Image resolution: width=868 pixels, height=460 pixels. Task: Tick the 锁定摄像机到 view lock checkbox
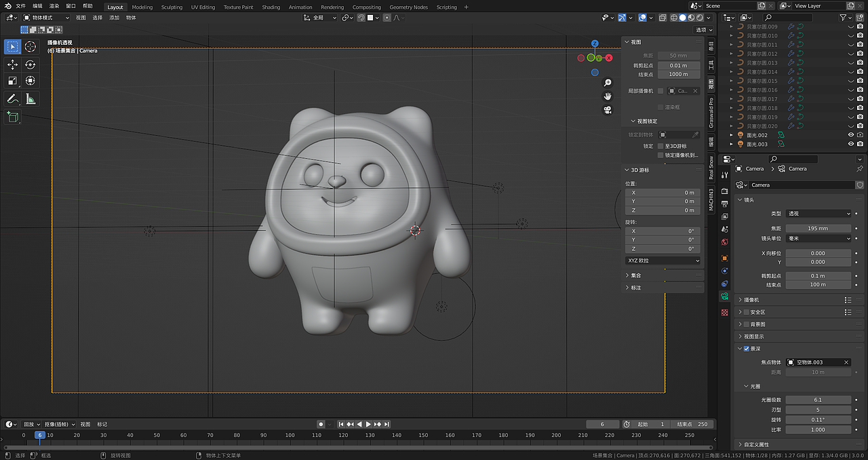pos(660,155)
